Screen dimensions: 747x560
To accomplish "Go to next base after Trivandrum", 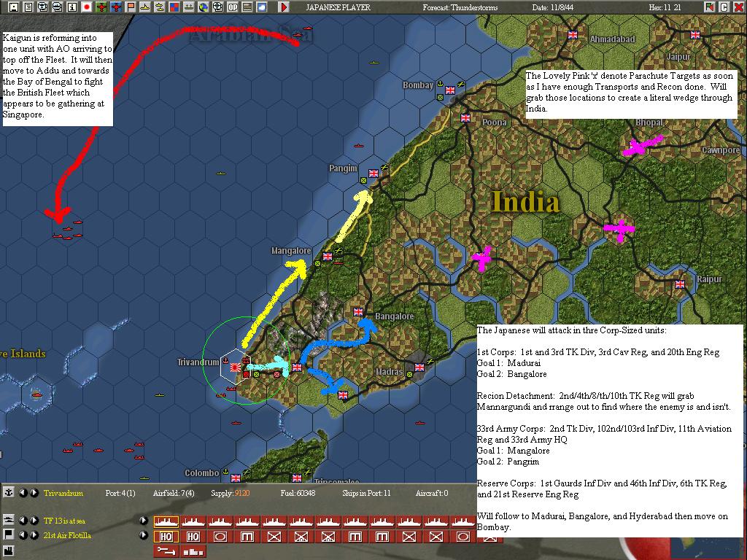I will [x=34, y=492].
